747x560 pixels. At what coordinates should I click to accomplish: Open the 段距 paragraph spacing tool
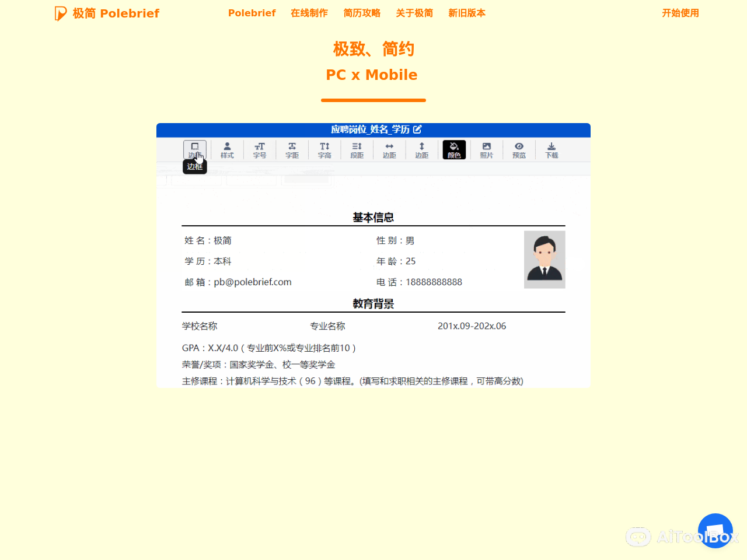click(x=357, y=149)
